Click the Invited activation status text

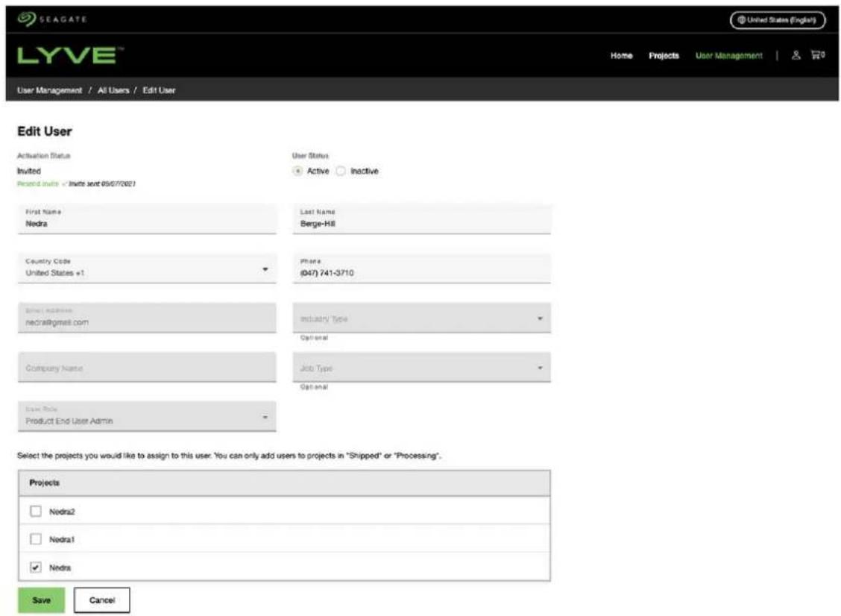[x=29, y=172]
